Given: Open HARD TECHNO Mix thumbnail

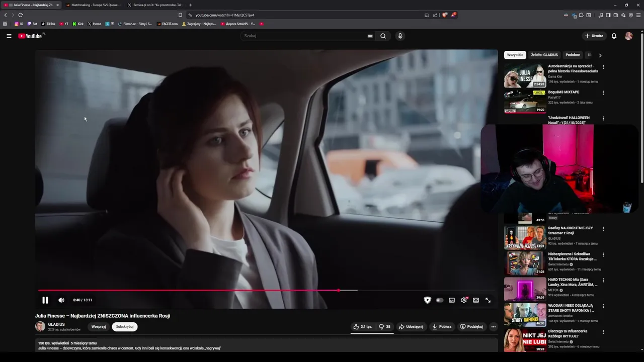Looking at the screenshot, I should 525,289.
